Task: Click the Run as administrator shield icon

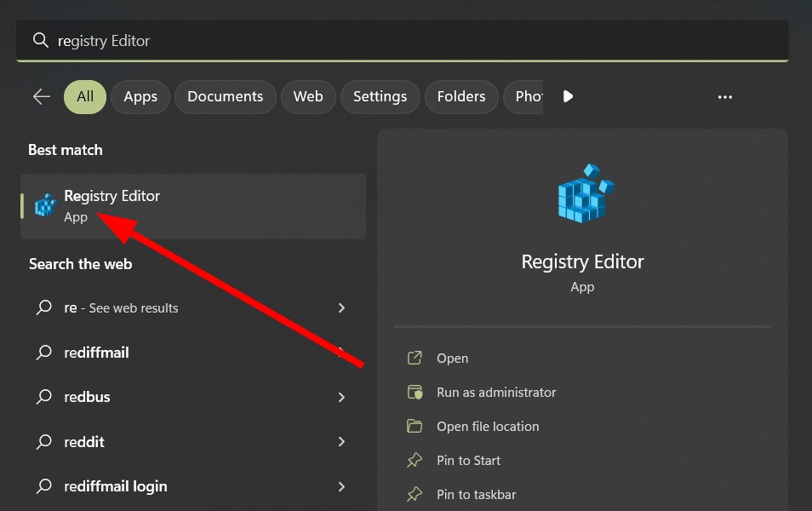Action: [x=415, y=392]
